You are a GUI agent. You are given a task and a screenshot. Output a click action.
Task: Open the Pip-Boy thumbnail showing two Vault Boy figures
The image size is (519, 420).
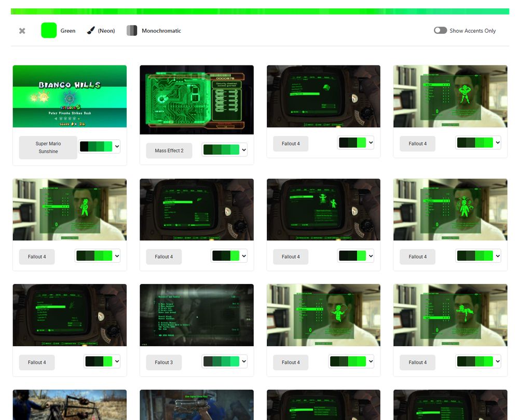click(x=323, y=210)
